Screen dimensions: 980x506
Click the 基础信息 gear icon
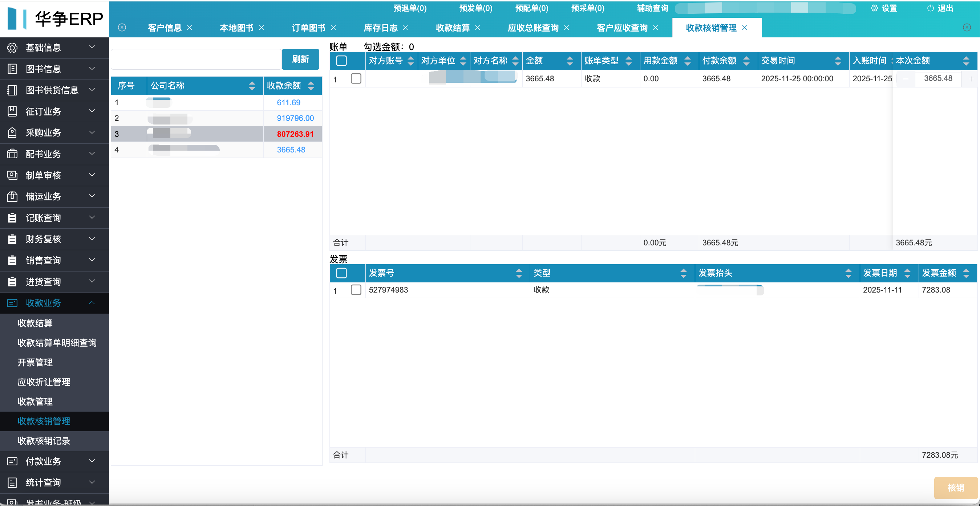click(x=12, y=48)
